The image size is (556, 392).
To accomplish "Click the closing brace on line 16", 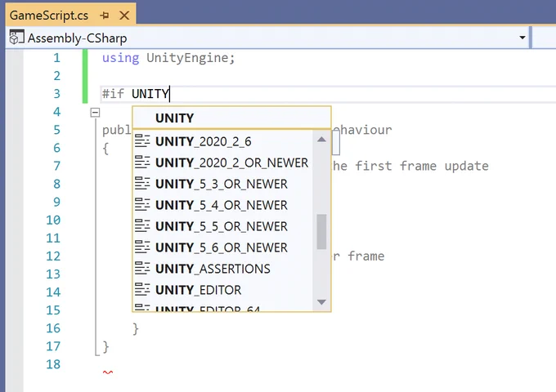I will [136, 328].
